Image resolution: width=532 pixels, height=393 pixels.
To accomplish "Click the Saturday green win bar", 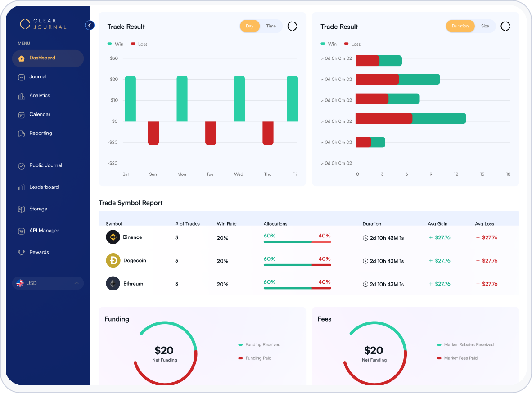I will pyautogui.click(x=130, y=98).
